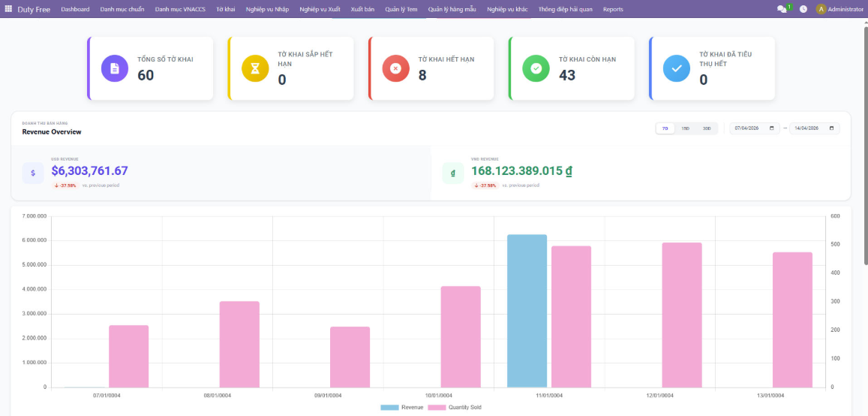Click the yellow hourglass expiring-soon icon
868x416 pixels.
(255, 68)
